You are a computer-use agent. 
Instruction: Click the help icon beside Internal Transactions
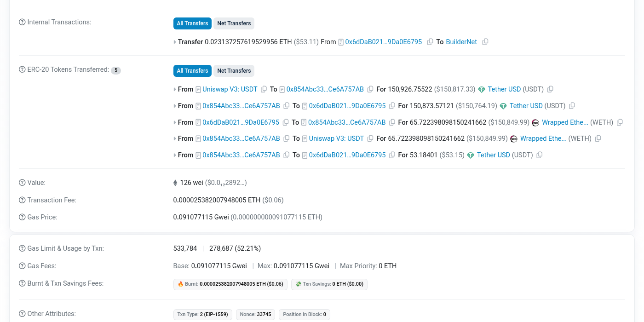pyautogui.click(x=22, y=22)
